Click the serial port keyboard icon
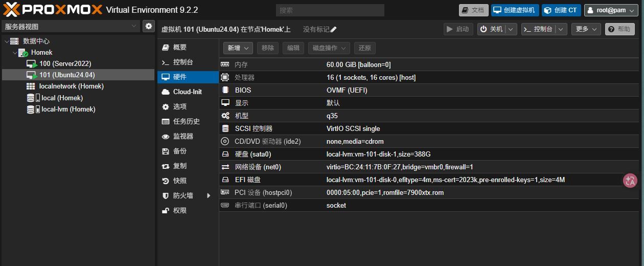Image resolution: width=644 pixels, height=266 pixels. point(225,205)
